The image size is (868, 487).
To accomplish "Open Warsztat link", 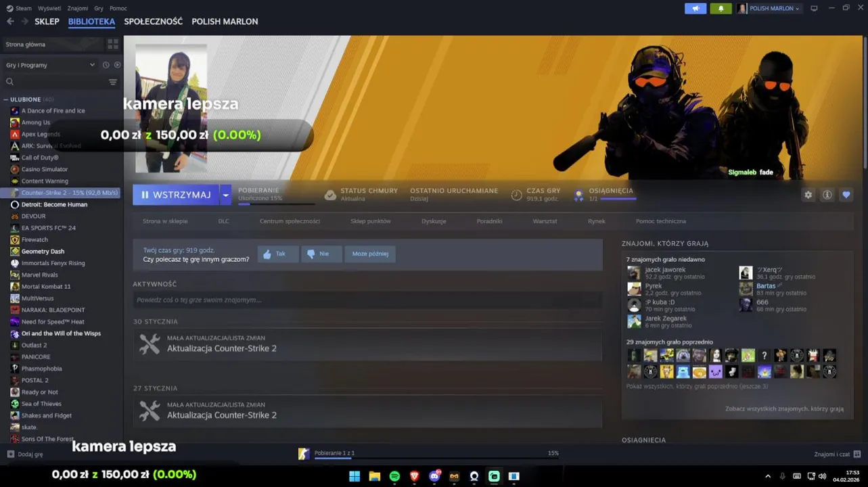I will tap(545, 221).
